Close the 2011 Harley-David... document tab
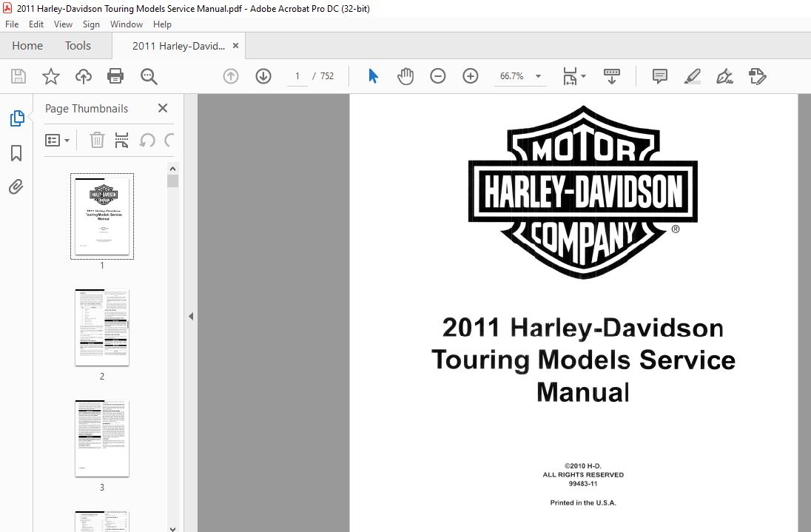Viewport: 811px width, 532px height. 235,45
